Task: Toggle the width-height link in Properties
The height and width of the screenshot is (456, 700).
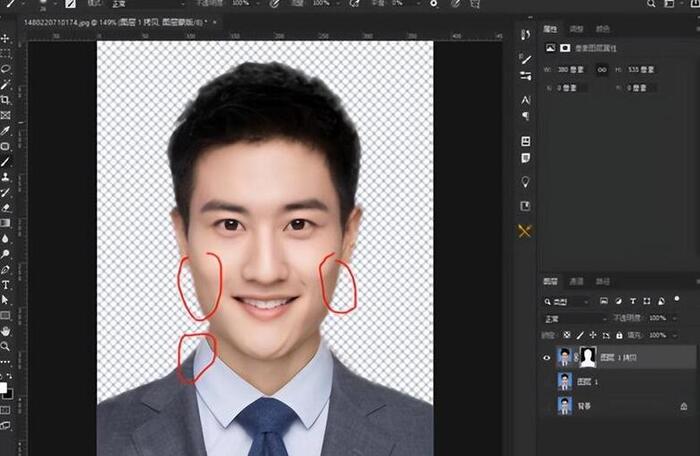Action: [602, 70]
